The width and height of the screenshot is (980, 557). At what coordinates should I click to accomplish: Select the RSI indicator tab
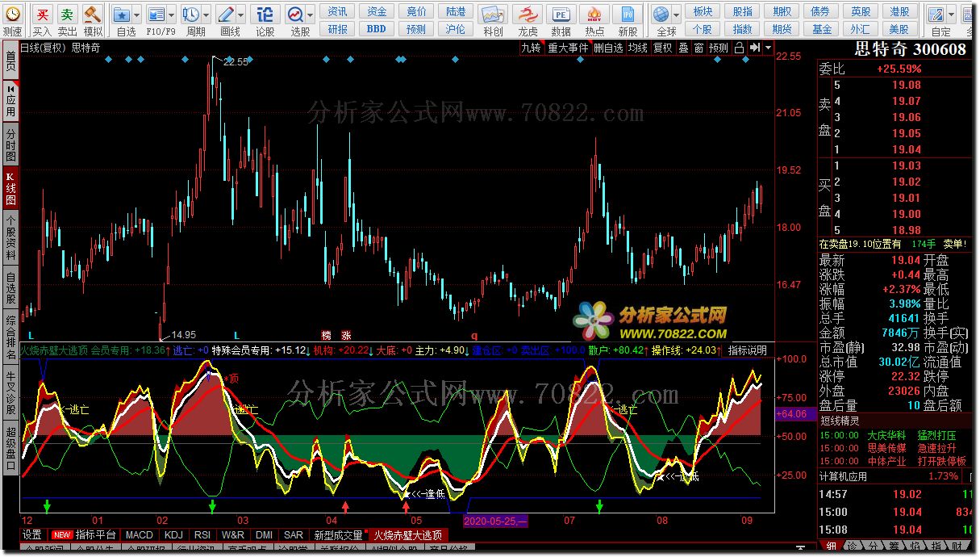click(x=202, y=534)
